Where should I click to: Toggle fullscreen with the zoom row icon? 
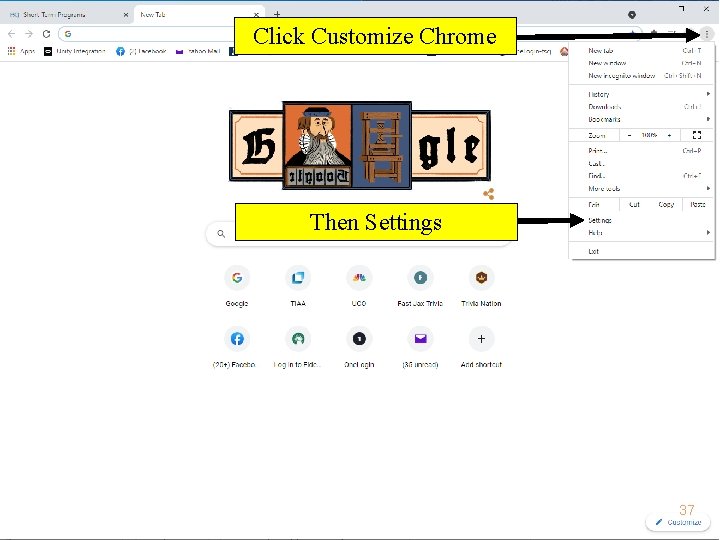click(697, 135)
